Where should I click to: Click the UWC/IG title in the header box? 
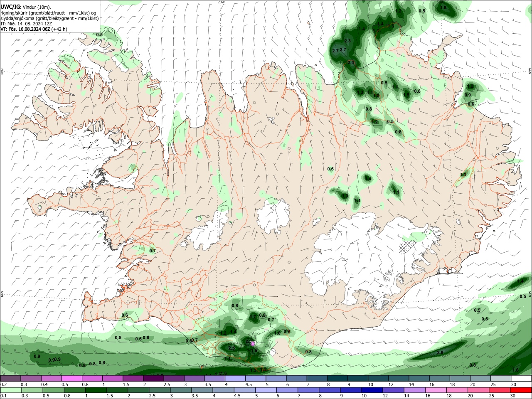[x=10, y=7]
